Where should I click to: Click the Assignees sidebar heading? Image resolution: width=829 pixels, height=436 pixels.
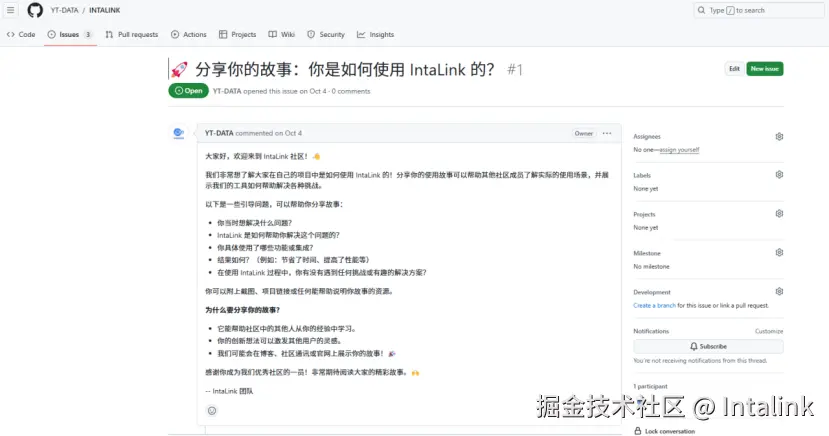click(647, 136)
